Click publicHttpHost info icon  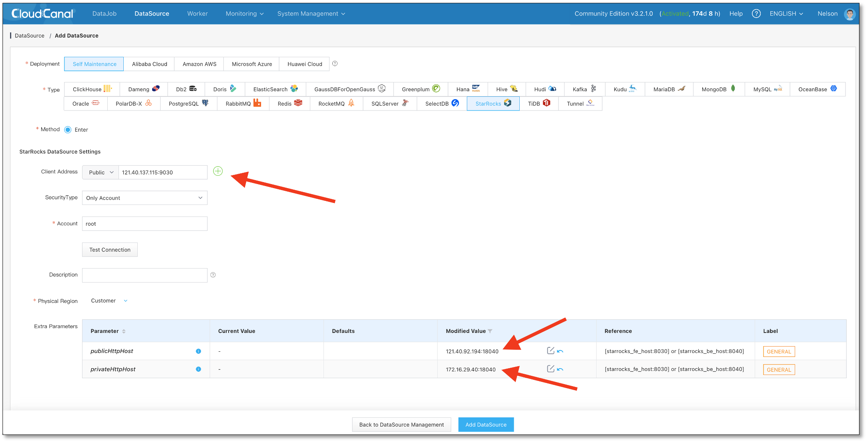click(198, 351)
